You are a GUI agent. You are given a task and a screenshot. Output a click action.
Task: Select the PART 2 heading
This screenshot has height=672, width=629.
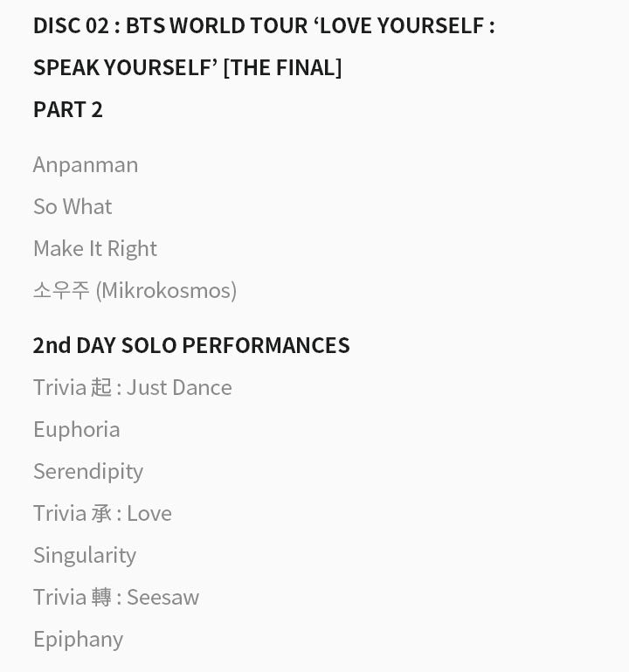tap(68, 109)
